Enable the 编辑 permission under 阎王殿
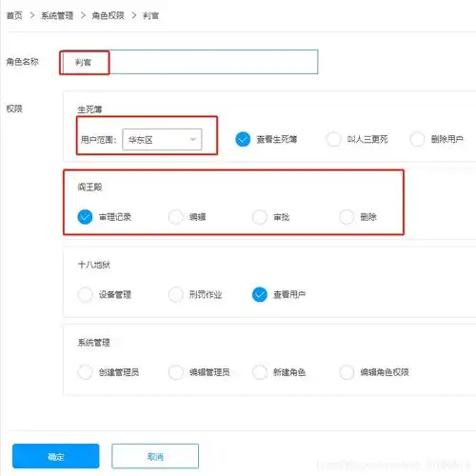This screenshot has height=476, width=476. (176, 217)
